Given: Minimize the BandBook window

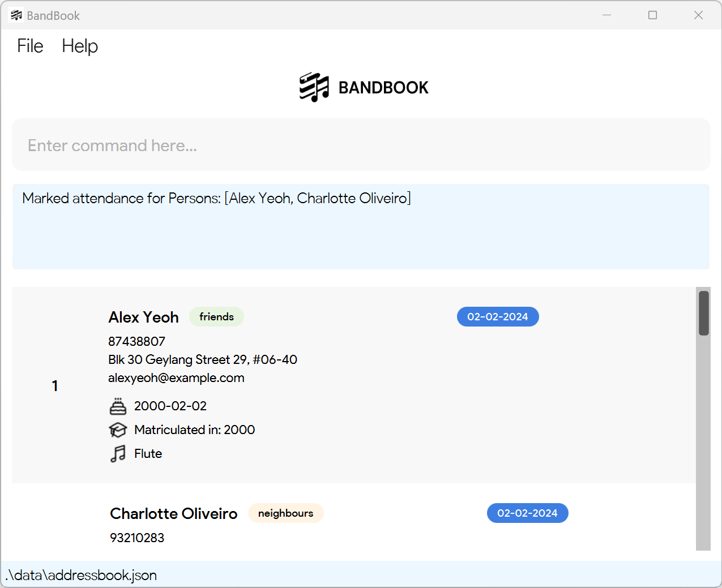Looking at the screenshot, I should click(606, 15).
